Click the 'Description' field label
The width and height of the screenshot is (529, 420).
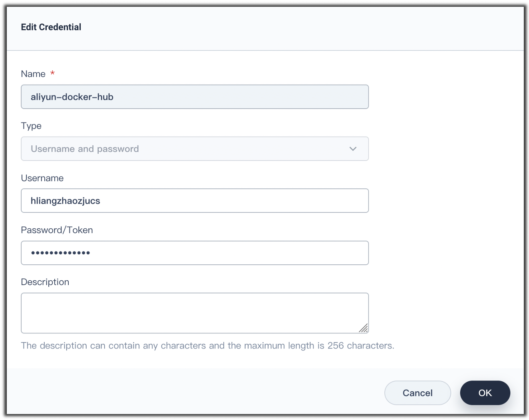tap(45, 282)
